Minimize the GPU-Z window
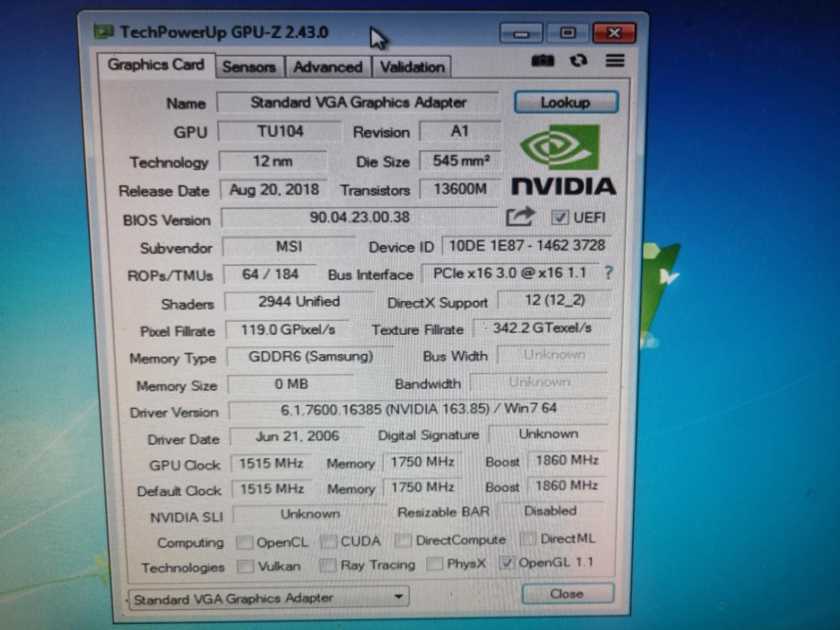Screen dimensions: 840x630 521,34
